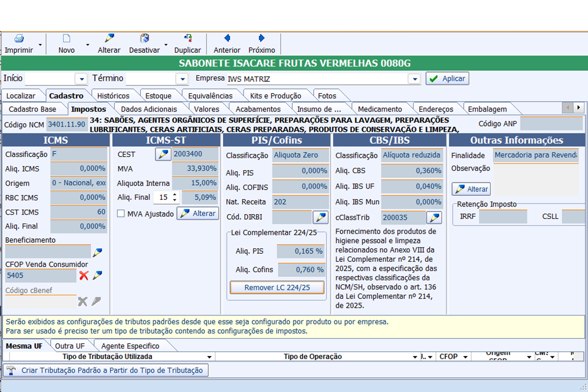Click the Duplicar toolbar icon
The width and height of the screenshot is (588, 392).
(x=188, y=39)
